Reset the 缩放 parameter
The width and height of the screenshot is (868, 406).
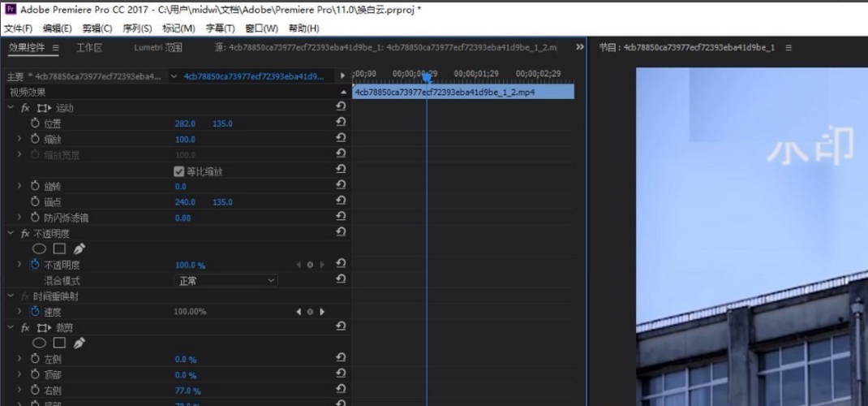point(341,137)
